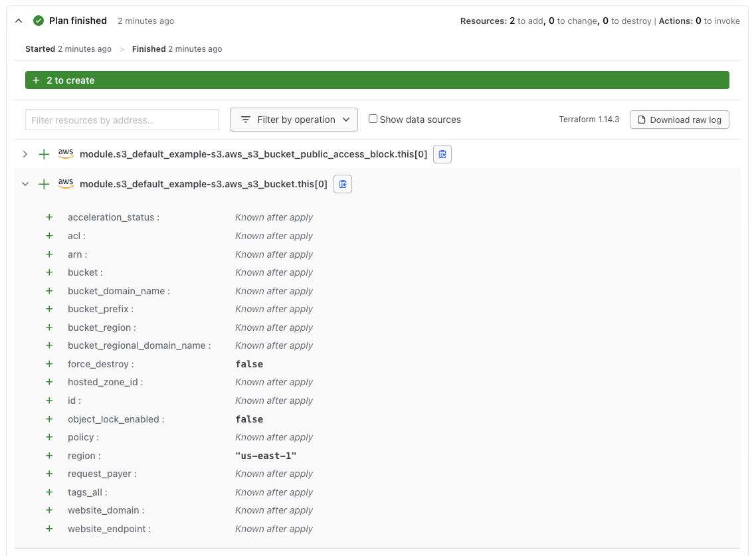
Task: Click the green 2 to create bar
Action: [x=377, y=80]
